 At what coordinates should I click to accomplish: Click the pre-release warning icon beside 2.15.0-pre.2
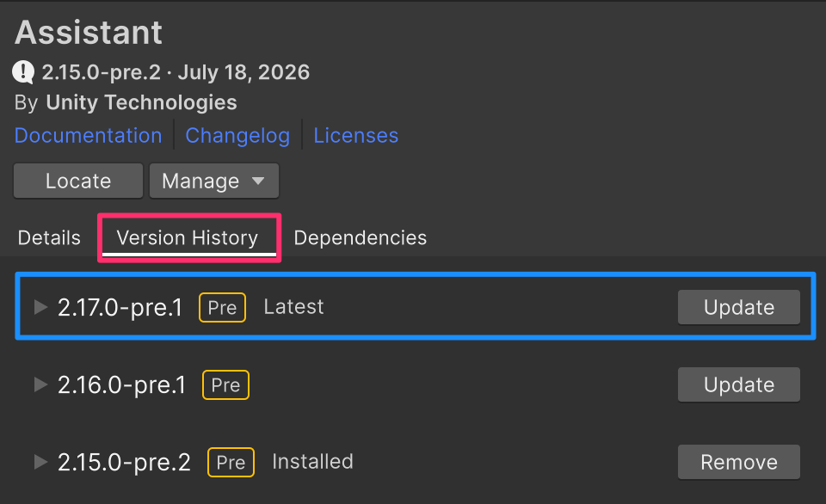tap(23, 72)
